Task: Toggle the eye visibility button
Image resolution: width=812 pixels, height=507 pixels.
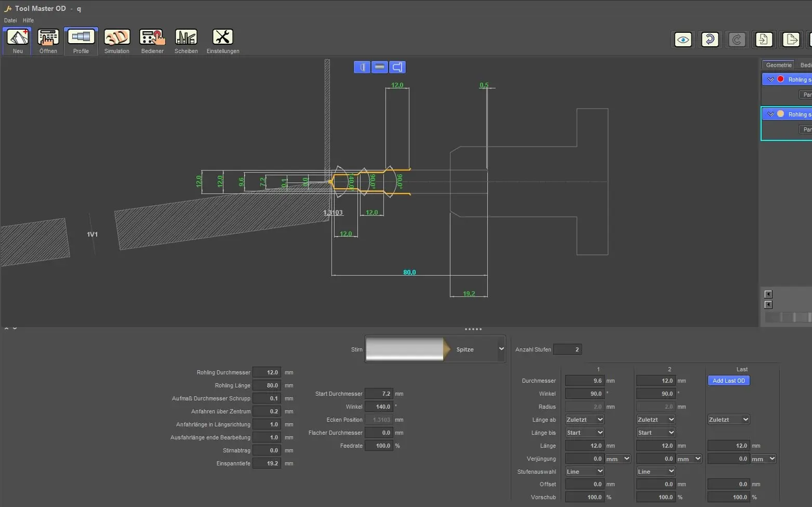Action: coord(683,40)
